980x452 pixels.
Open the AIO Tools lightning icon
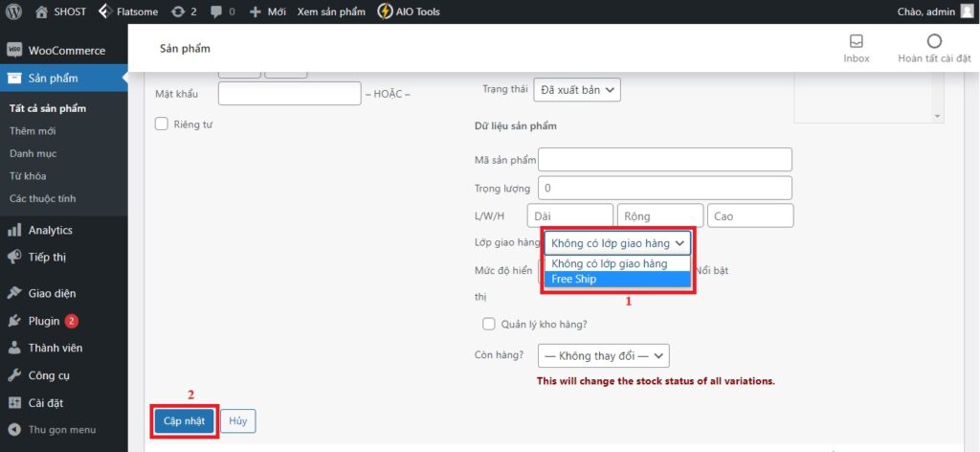385,11
